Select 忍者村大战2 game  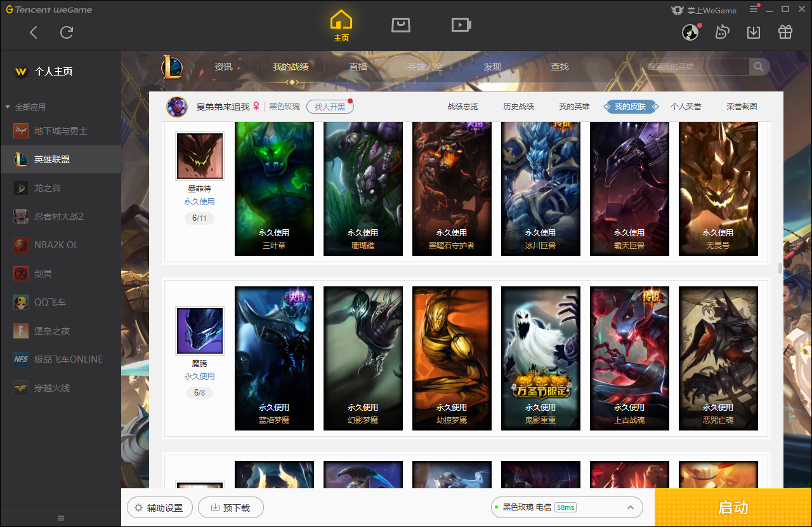pos(60,217)
